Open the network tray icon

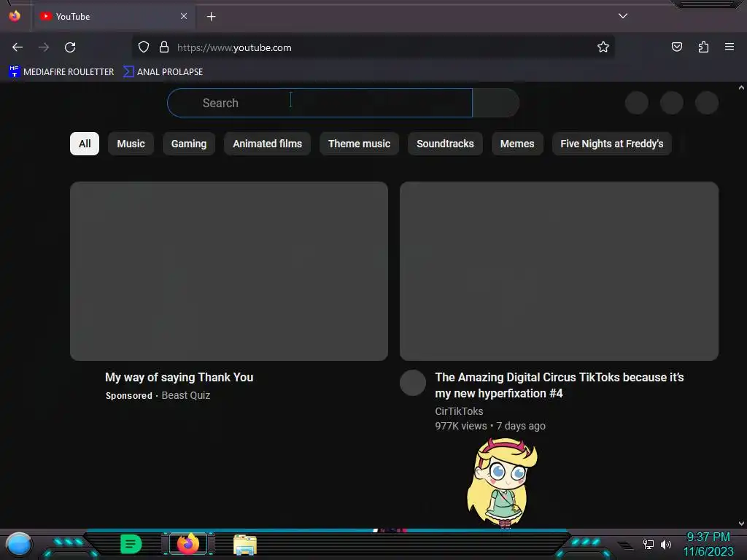648,544
